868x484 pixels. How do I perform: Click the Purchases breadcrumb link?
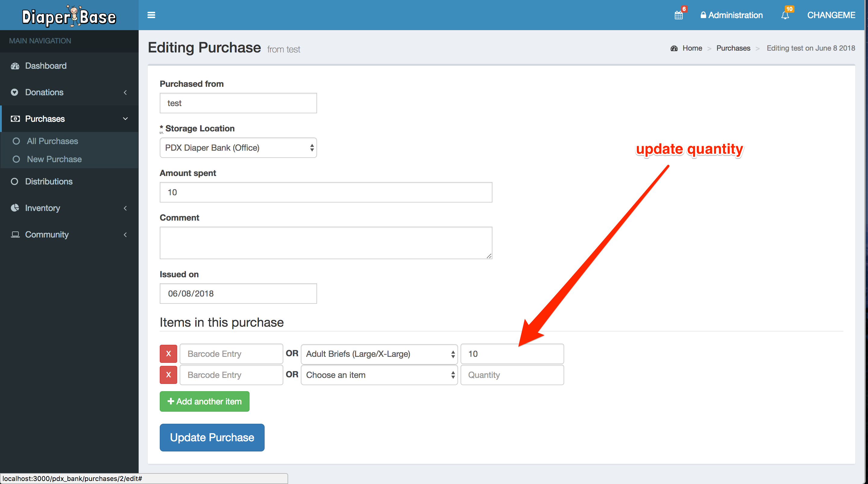733,48
